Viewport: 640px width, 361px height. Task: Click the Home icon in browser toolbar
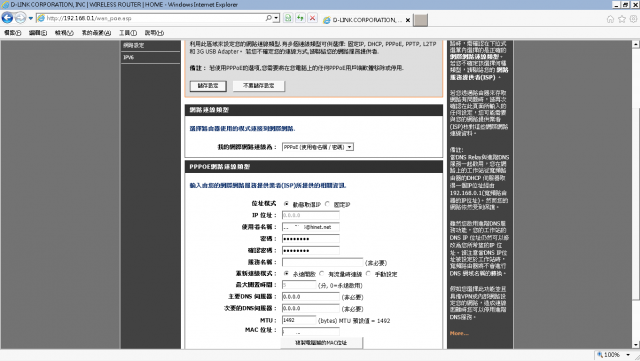pyautogui.click(x=610, y=19)
